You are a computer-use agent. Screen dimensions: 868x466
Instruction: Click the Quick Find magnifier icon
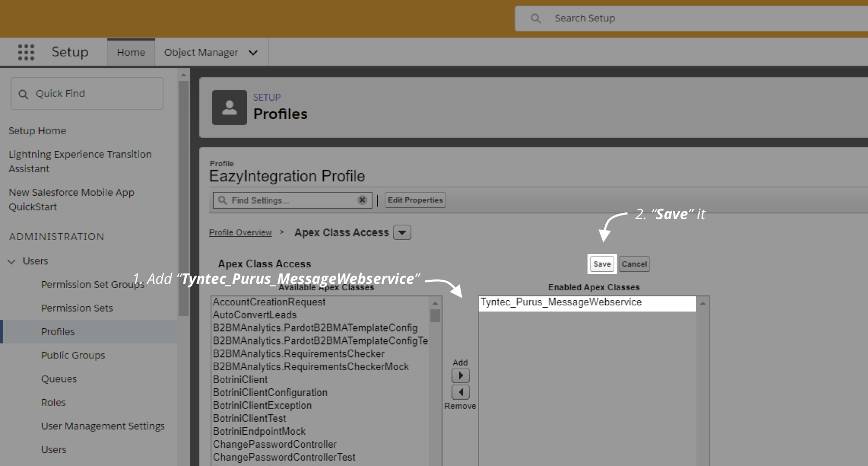coord(23,94)
